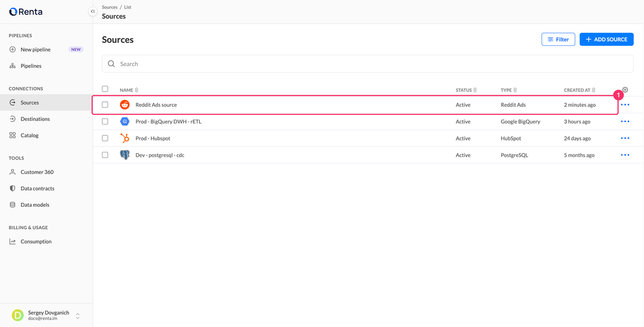Click the ADD SOURCE button
The image size is (644, 327).
(x=606, y=39)
